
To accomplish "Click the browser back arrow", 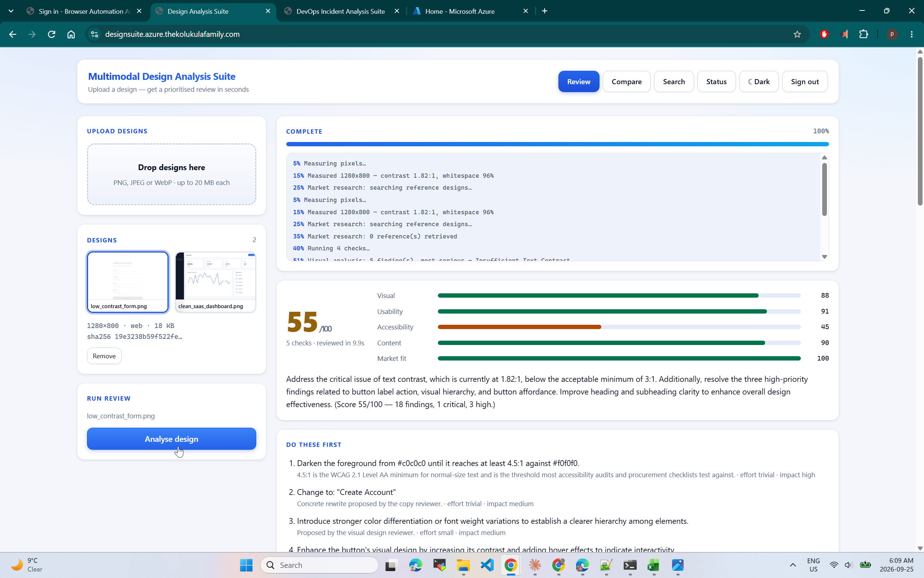I will pyautogui.click(x=13, y=34).
